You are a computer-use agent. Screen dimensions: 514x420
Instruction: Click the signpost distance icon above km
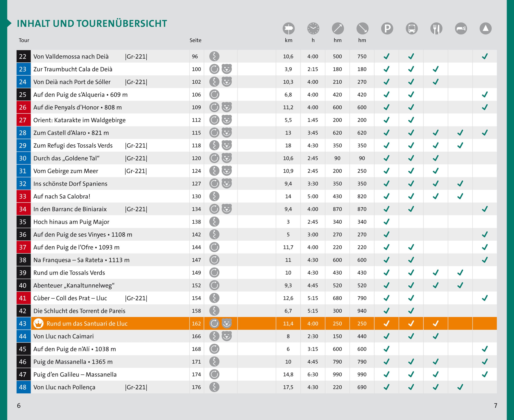click(x=288, y=28)
